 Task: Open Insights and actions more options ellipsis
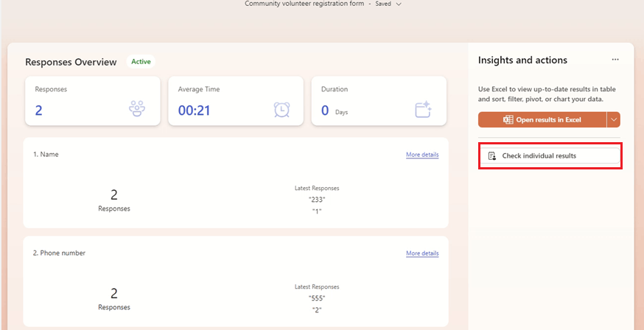(615, 60)
